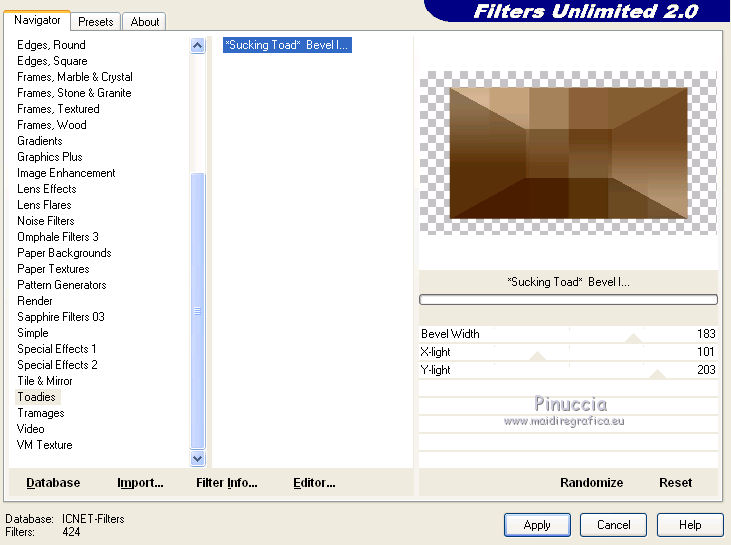Open Filter Info...
731x545 pixels.
tap(227, 483)
